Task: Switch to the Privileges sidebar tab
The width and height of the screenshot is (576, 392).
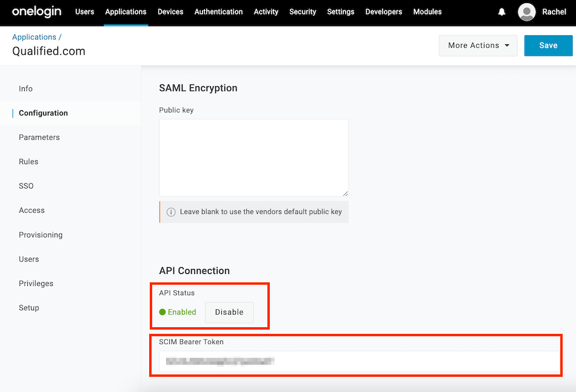Action: click(x=36, y=284)
